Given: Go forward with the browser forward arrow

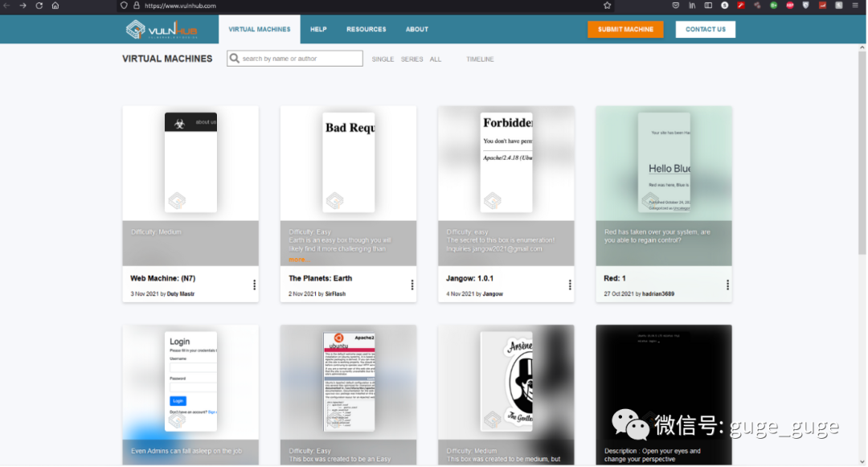Looking at the screenshot, I should point(23,6).
